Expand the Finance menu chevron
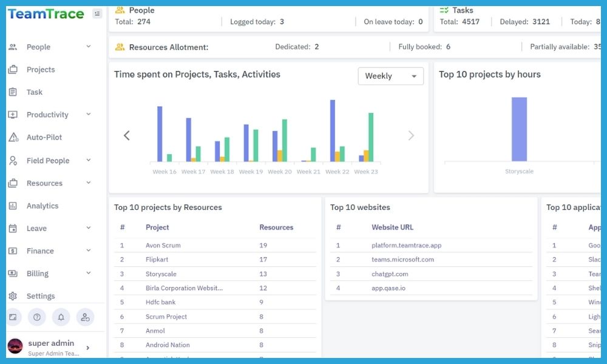The width and height of the screenshot is (607, 364). tap(88, 251)
